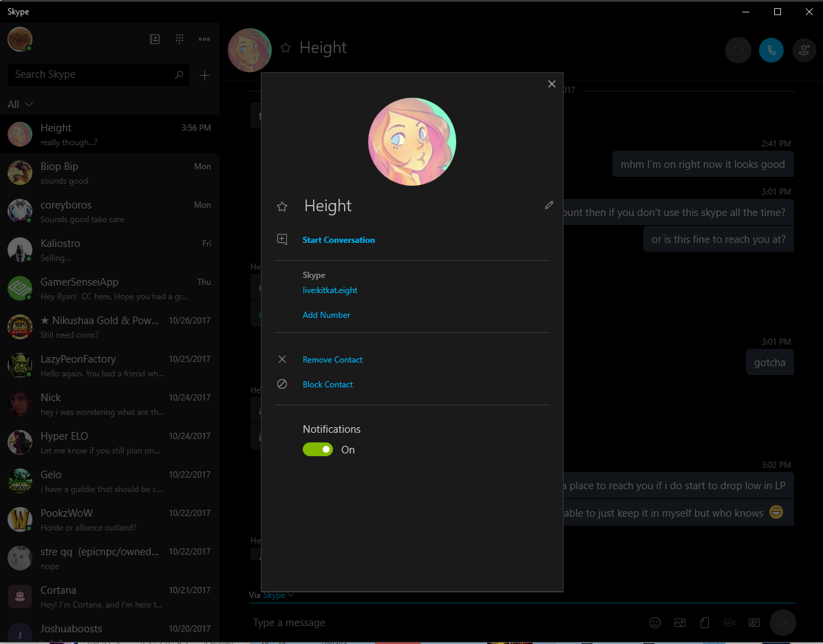Click Height's avatar in the chat header
This screenshot has height=644, width=823.
[250, 50]
